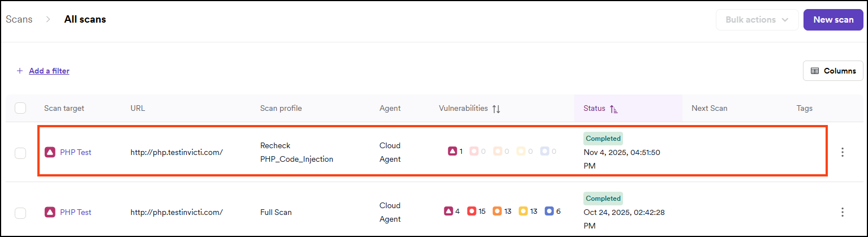
Task: Tick the checkbox for the Full Scan row
Action: pos(20,213)
